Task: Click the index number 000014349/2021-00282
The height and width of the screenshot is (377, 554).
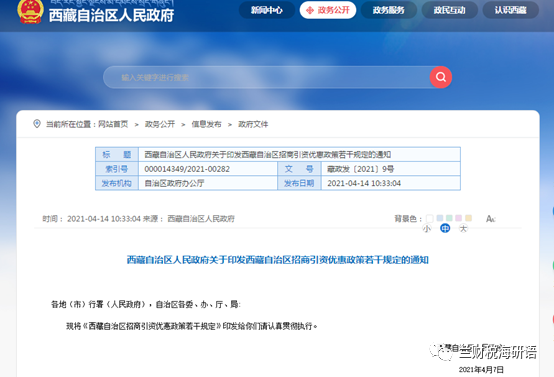Action: pos(187,169)
